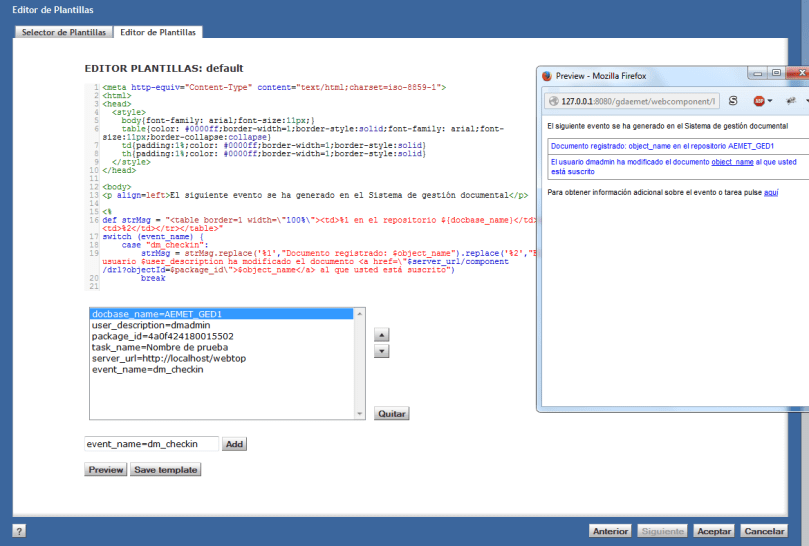Open the Adblock Plus dropdown arrow
The height and width of the screenshot is (546, 809).
click(x=771, y=101)
